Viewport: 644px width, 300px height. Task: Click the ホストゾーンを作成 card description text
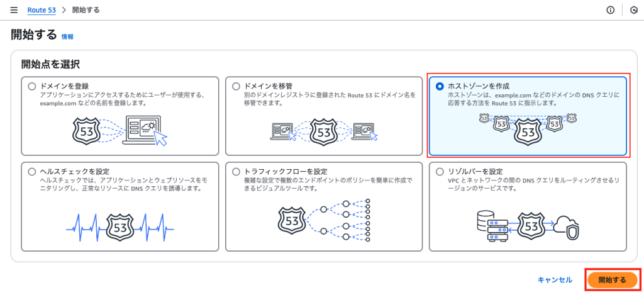pyautogui.click(x=533, y=99)
